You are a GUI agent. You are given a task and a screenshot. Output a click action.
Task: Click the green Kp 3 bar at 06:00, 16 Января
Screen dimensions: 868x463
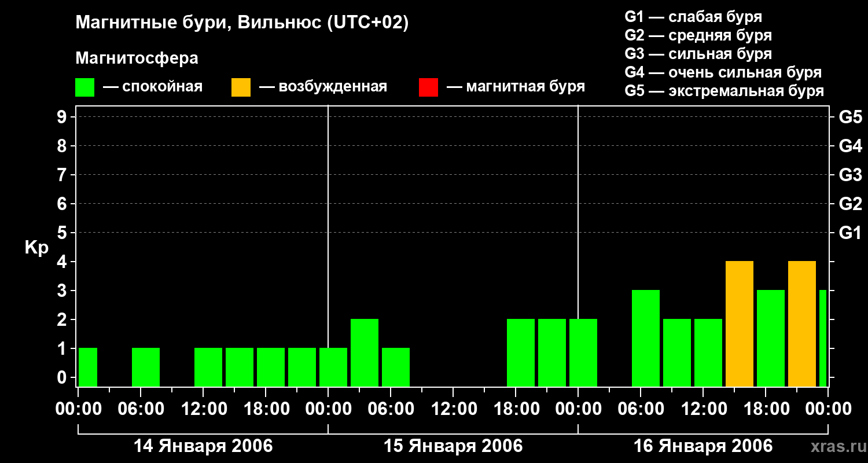[646, 338]
